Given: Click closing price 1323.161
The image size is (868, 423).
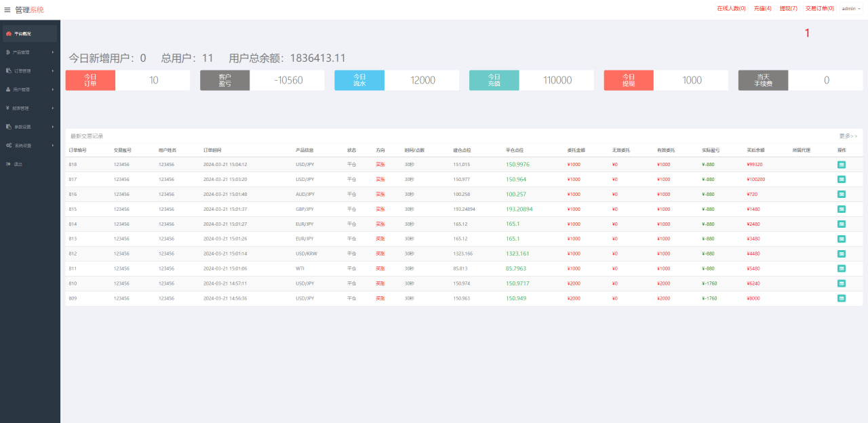Looking at the screenshot, I should click(x=517, y=254).
